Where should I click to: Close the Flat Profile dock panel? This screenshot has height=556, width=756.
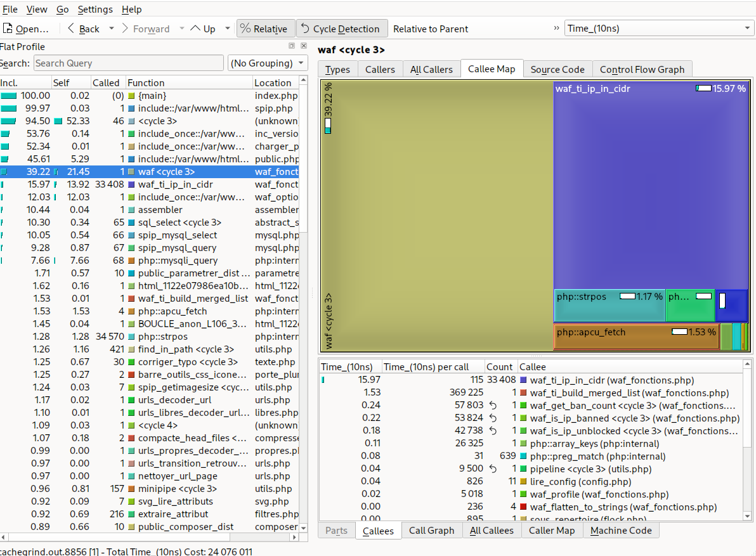click(x=304, y=46)
